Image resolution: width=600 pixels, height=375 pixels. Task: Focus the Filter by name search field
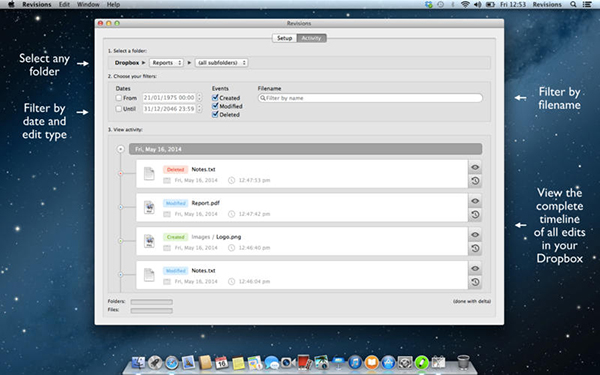pos(370,98)
